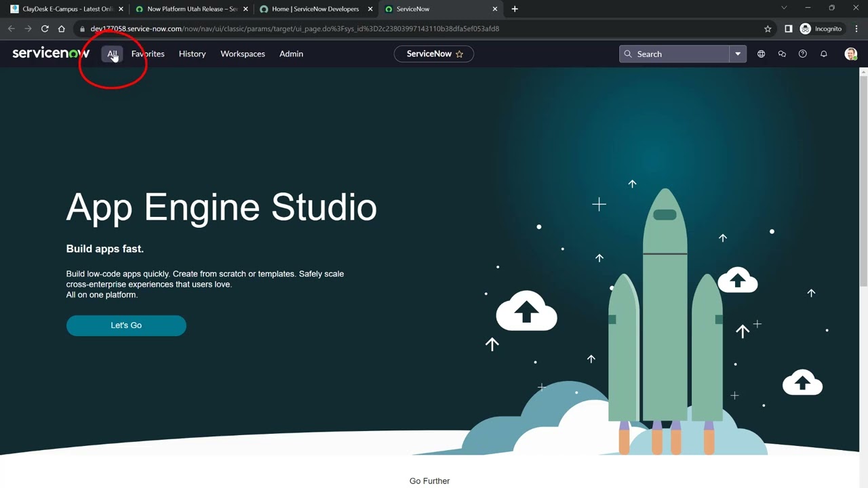Image resolution: width=868 pixels, height=488 pixels.
Task: Click the ServiceNow logo
Action: click(51, 54)
